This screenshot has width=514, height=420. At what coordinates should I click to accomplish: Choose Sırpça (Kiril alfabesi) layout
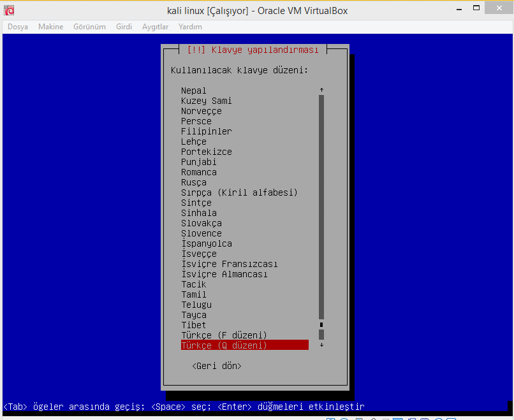[239, 192]
